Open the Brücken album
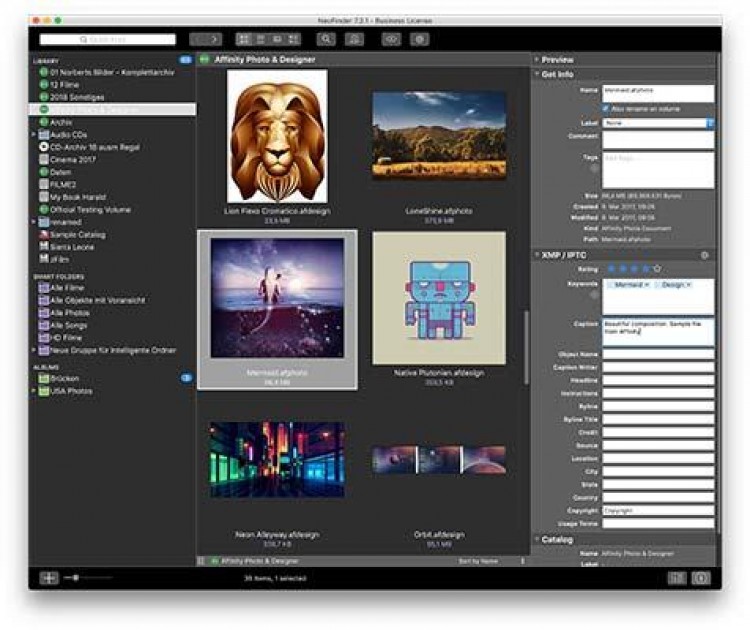The image size is (750, 630). [x=64, y=378]
